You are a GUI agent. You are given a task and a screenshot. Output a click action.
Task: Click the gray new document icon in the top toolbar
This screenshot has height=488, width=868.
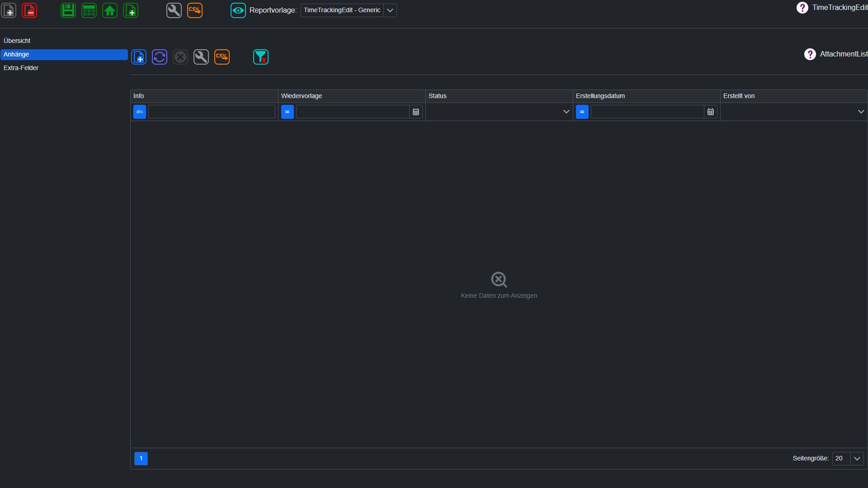(9, 10)
